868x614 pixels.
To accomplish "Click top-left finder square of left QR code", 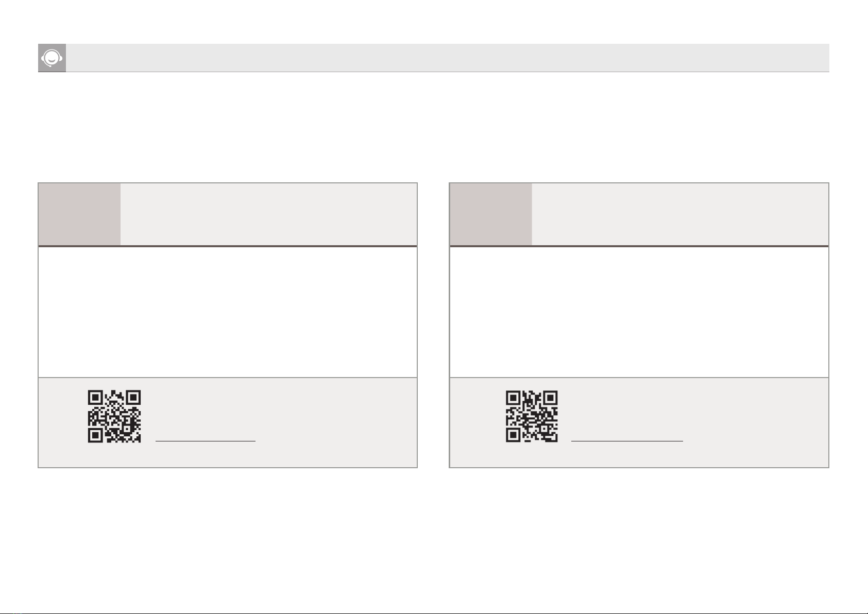I will tap(95, 398).
